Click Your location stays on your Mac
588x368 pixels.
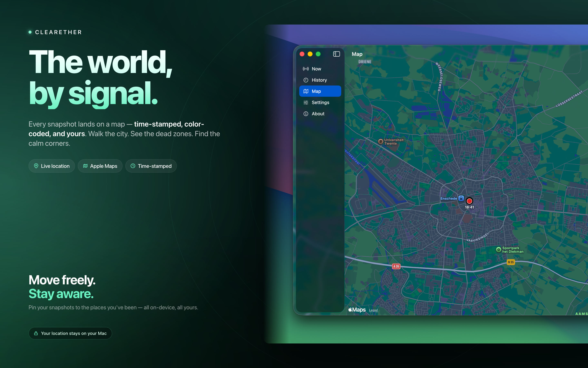click(70, 333)
